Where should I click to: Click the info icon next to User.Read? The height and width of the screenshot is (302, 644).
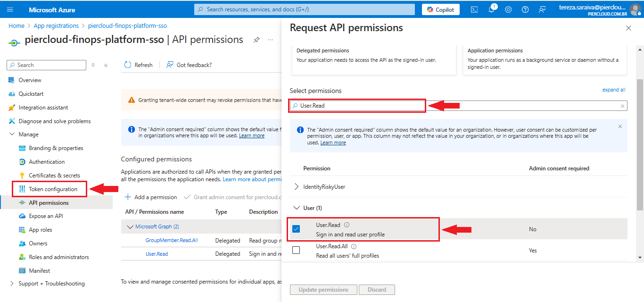tap(347, 225)
